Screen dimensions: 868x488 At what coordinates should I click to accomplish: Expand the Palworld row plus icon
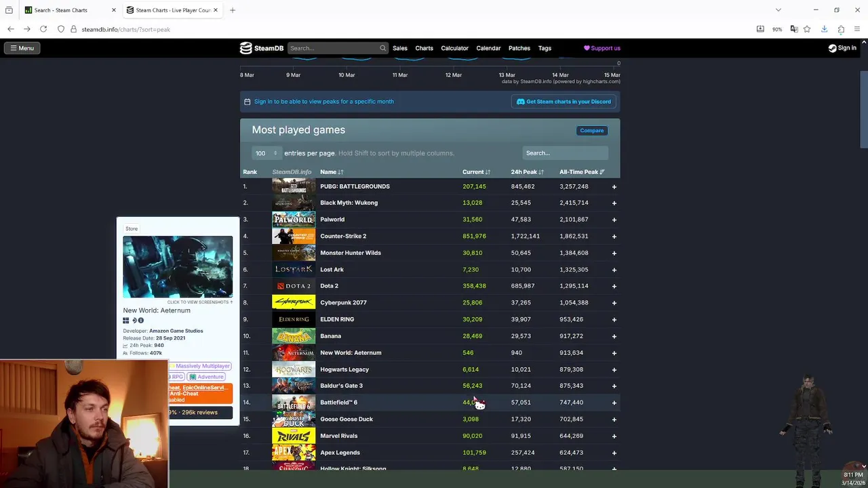(x=614, y=220)
